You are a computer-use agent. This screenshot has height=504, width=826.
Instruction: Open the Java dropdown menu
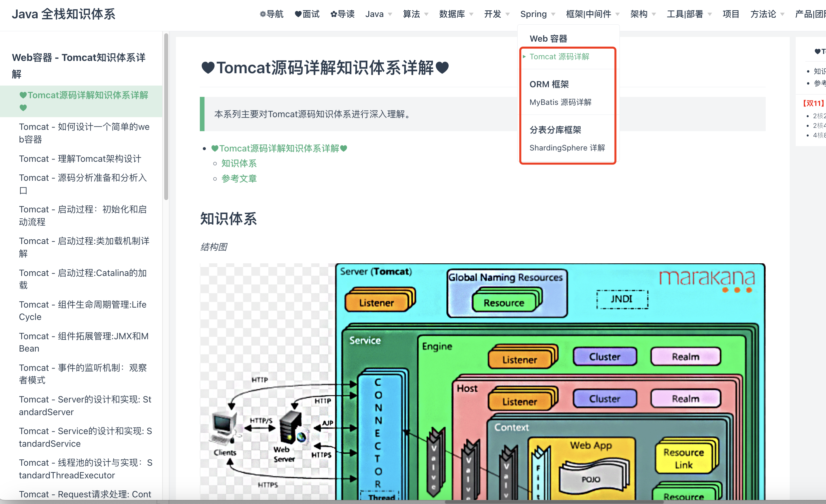[378, 14]
